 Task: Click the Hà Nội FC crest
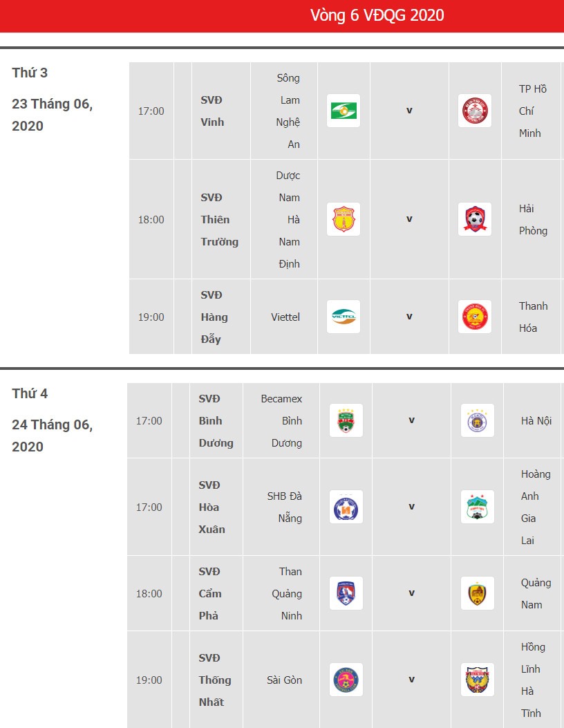coord(477,420)
